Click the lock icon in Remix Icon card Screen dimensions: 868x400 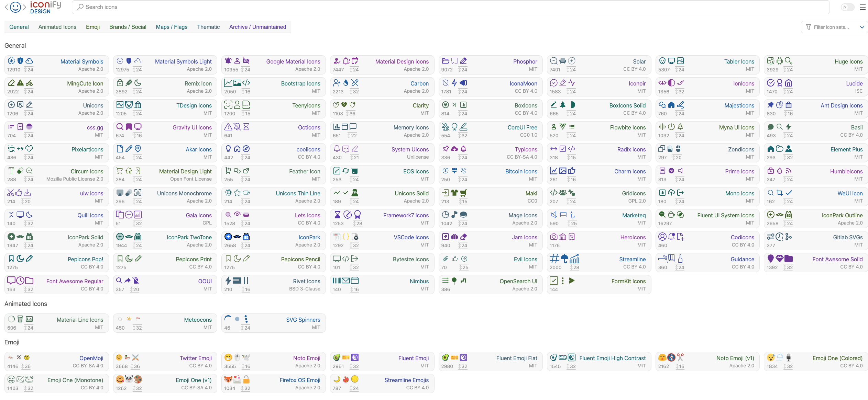point(120,83)
